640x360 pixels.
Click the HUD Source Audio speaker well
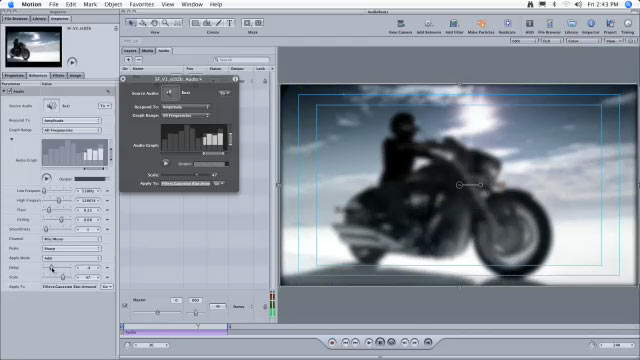[x=170, y=93]
